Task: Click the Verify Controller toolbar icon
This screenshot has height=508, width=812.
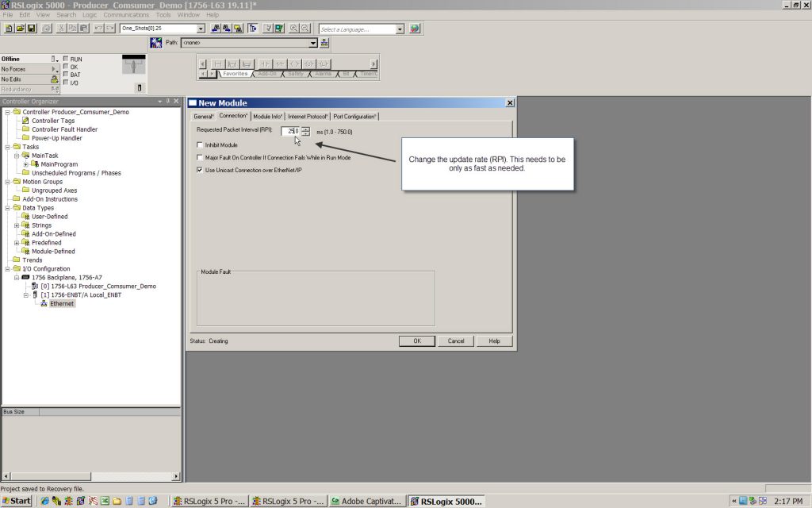Action: 279,29
